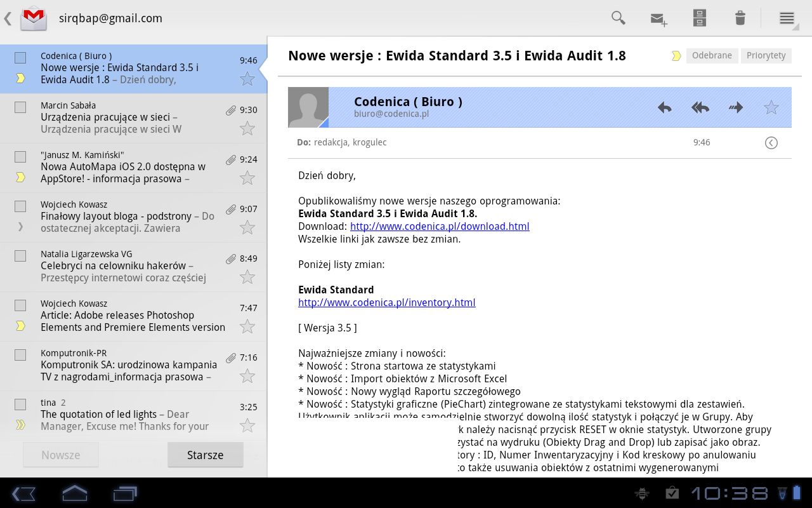Tap the Android Home navigation button
The image size is (812, 508).
tap(74, 493)
